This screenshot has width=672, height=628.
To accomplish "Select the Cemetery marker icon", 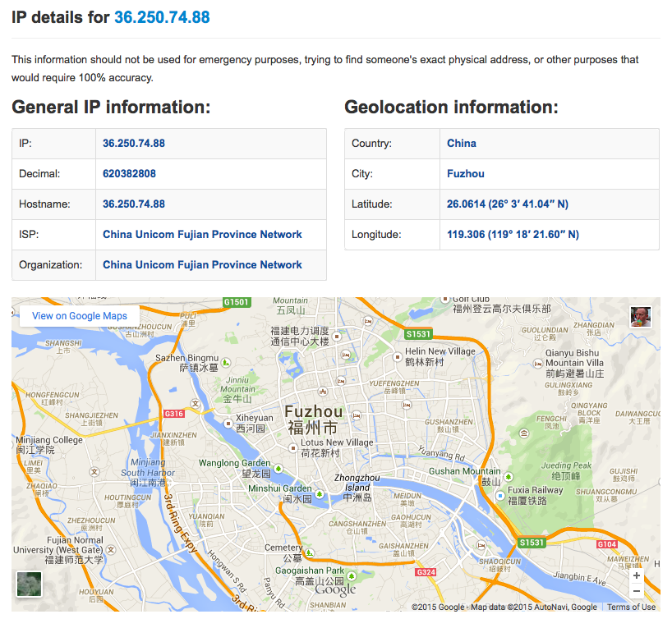I will [310, 553].
